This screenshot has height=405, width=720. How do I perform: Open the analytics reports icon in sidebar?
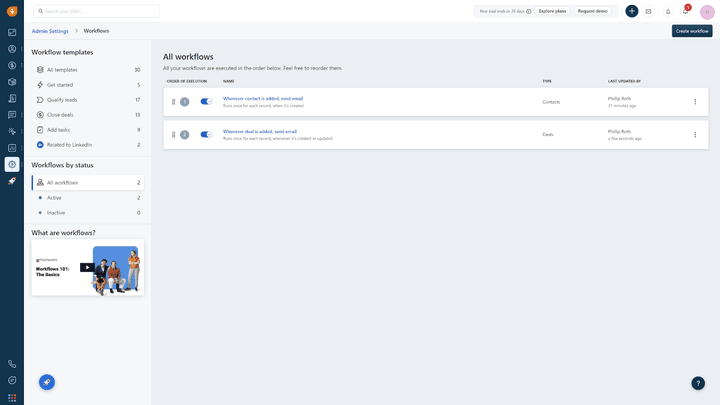coord(12,148)
